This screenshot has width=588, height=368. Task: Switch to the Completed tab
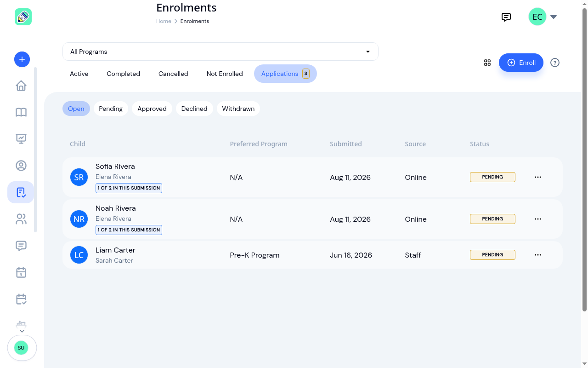(124, 74)
